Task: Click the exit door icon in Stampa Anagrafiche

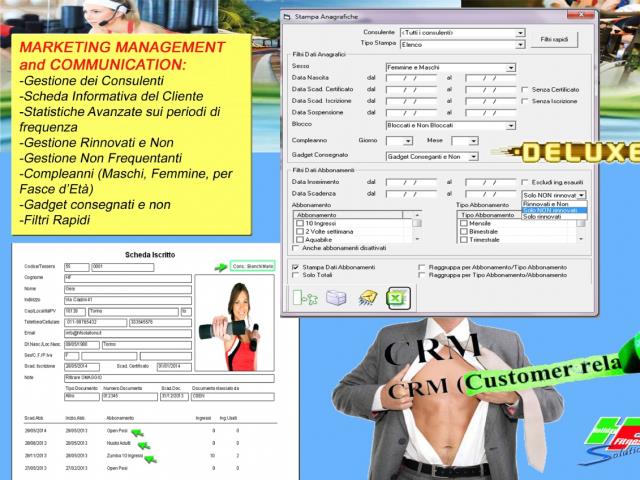Action: click(305, 298)
